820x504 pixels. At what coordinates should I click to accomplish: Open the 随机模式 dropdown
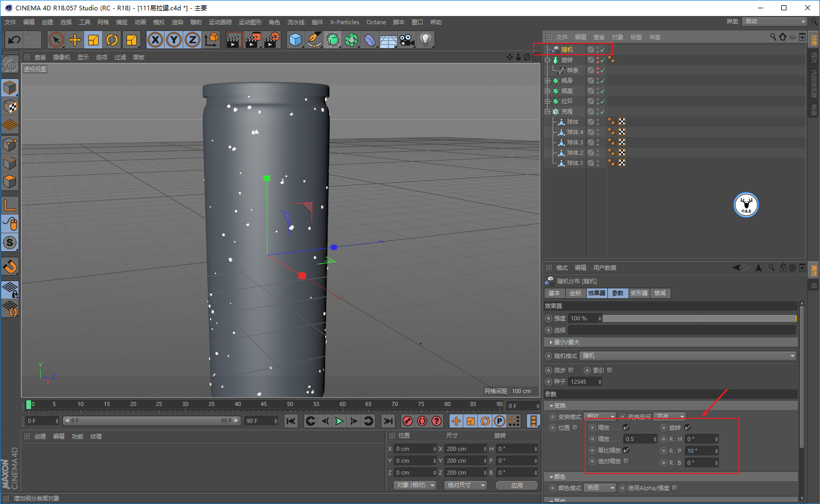(x=688, y=356)
